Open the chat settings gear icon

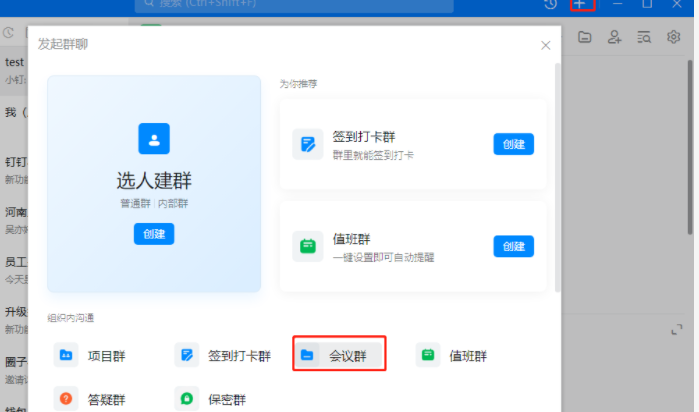(673, 37)
